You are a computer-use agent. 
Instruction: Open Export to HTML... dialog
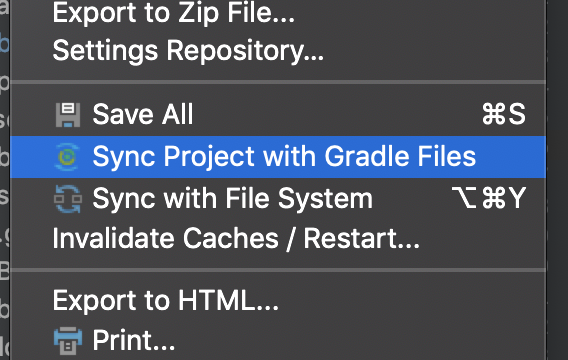(166, 300)
